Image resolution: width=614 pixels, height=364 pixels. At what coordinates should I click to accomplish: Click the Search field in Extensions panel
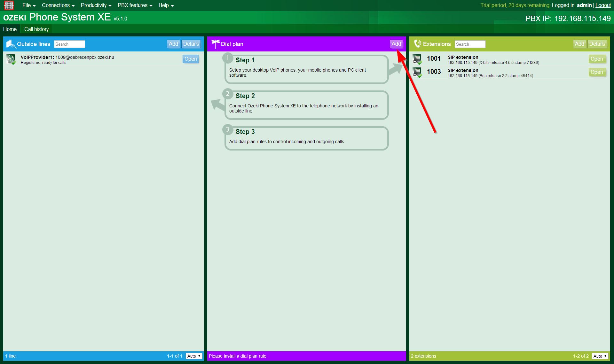coord(470,44)
